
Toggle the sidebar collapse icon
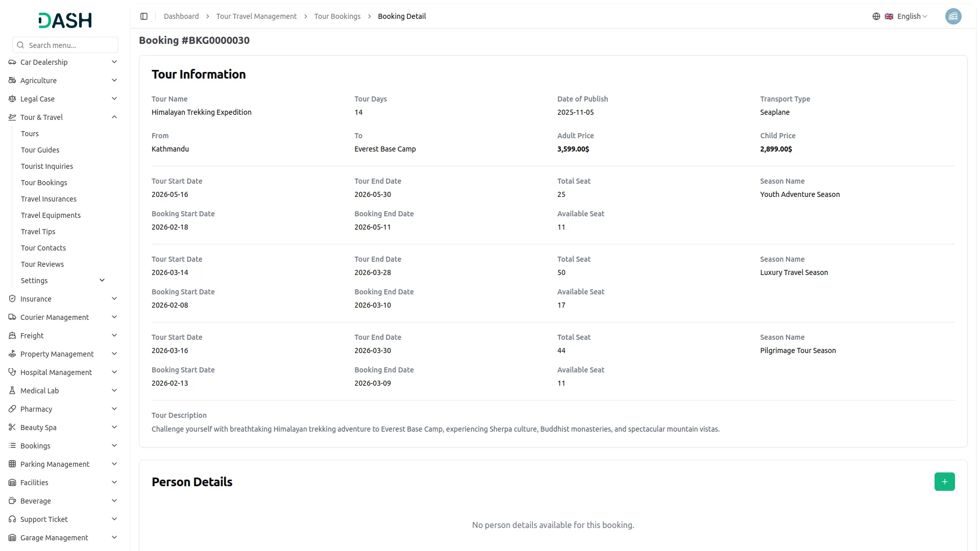144,16
